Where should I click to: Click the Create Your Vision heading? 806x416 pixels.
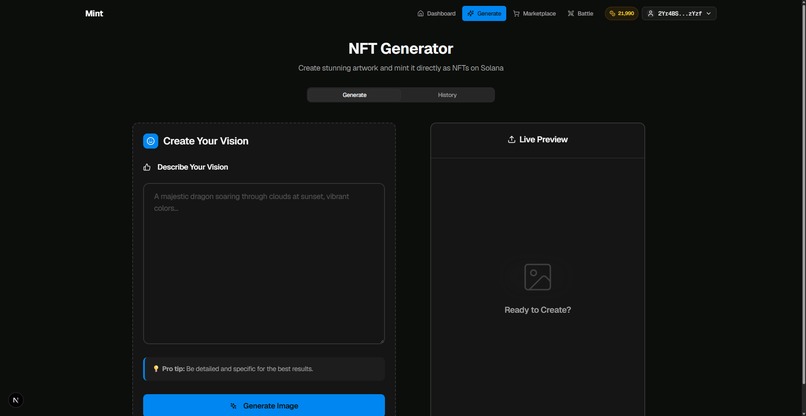pyautogui.click(x=206, y=141)
